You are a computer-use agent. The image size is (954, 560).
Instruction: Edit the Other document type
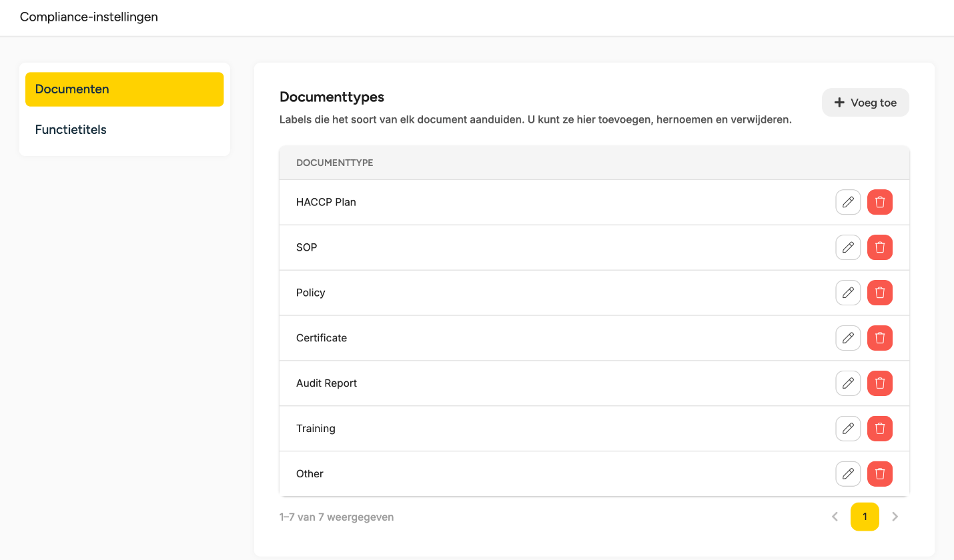[848, 474]
